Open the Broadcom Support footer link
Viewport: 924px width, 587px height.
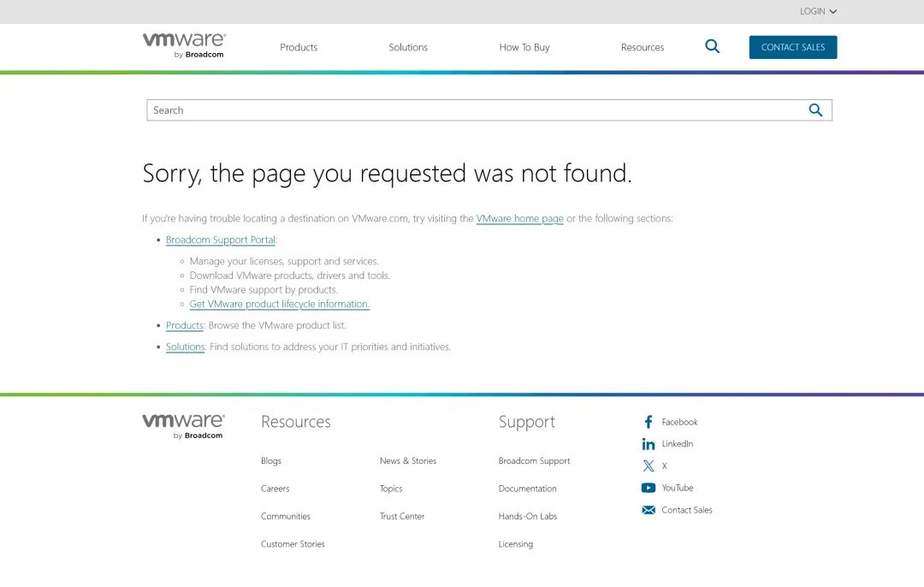pos(534,461)
